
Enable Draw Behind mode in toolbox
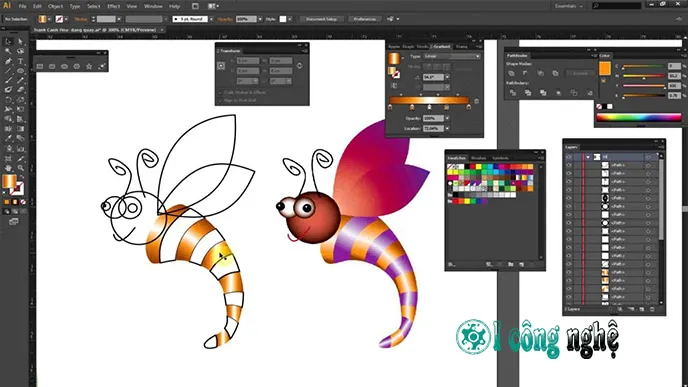15,211
